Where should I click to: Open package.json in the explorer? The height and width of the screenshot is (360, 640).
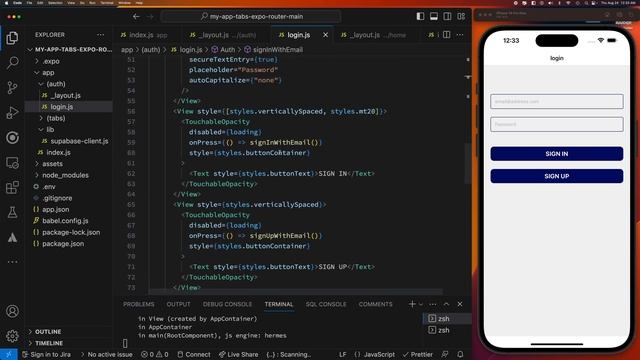70,244
